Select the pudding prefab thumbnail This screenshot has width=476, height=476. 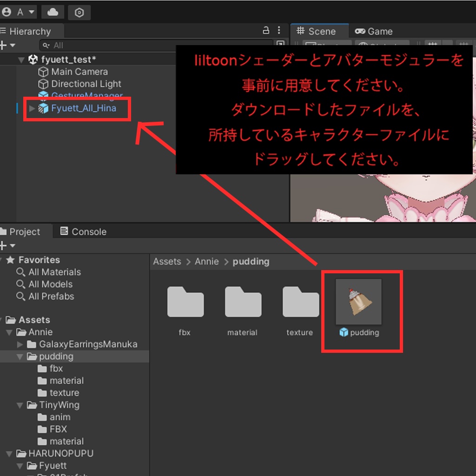[x=358, y=302]
